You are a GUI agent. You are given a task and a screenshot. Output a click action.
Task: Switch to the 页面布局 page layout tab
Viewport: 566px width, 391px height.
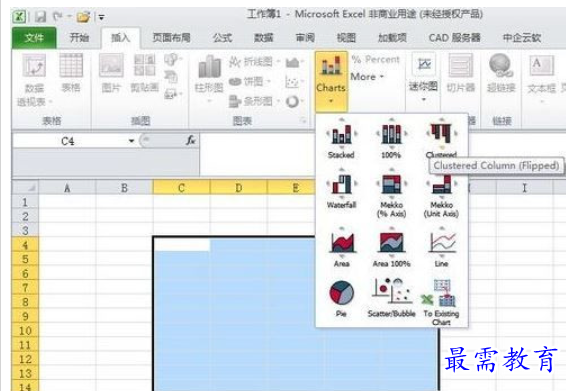171,38
